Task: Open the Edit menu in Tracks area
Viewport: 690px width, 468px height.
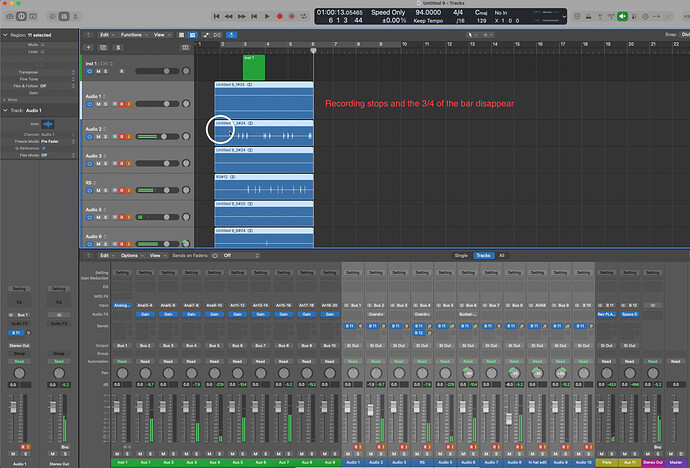Action: coord(106,35)
